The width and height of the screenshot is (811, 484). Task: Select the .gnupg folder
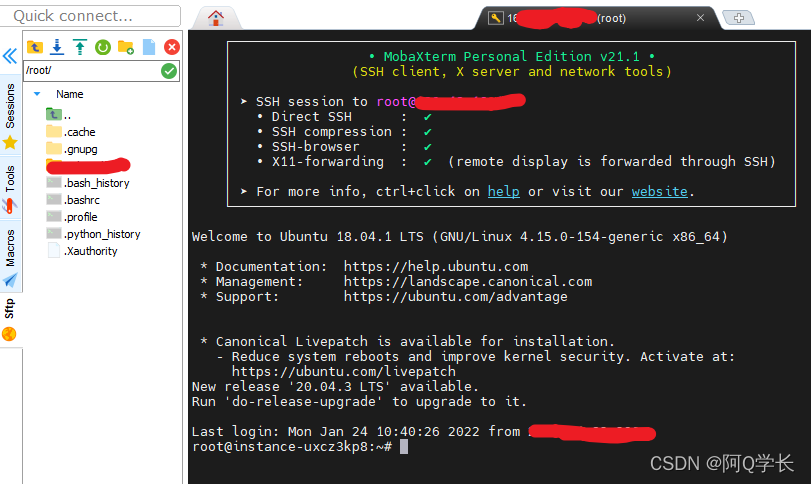(x=72, y=149)
